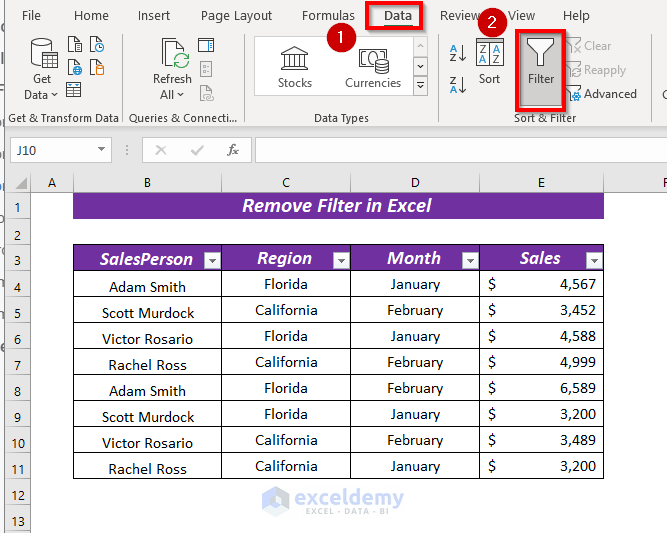Click the Select All corner triangle
The width and height of the screenshot is (667, 533).
click(21, 183)
